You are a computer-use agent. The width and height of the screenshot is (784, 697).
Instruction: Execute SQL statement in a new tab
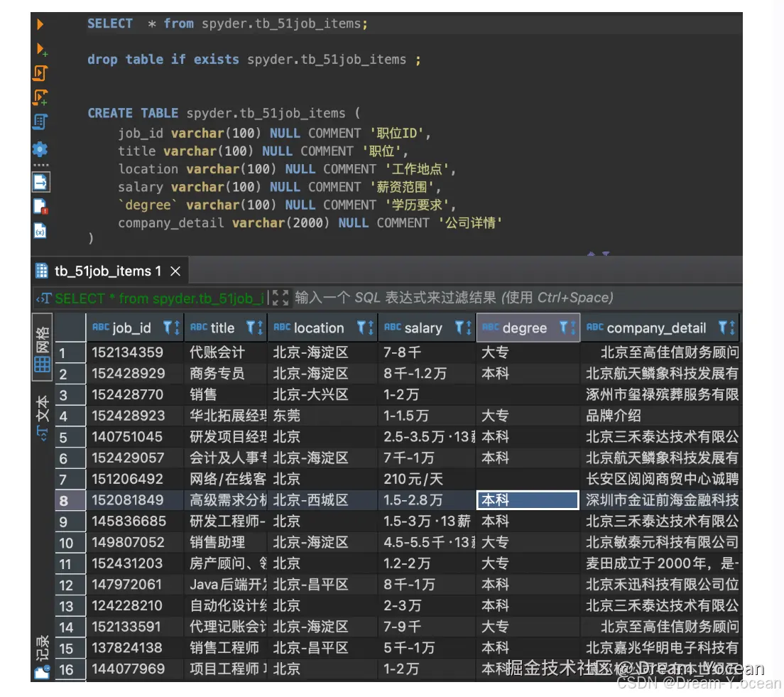(40, 50)
